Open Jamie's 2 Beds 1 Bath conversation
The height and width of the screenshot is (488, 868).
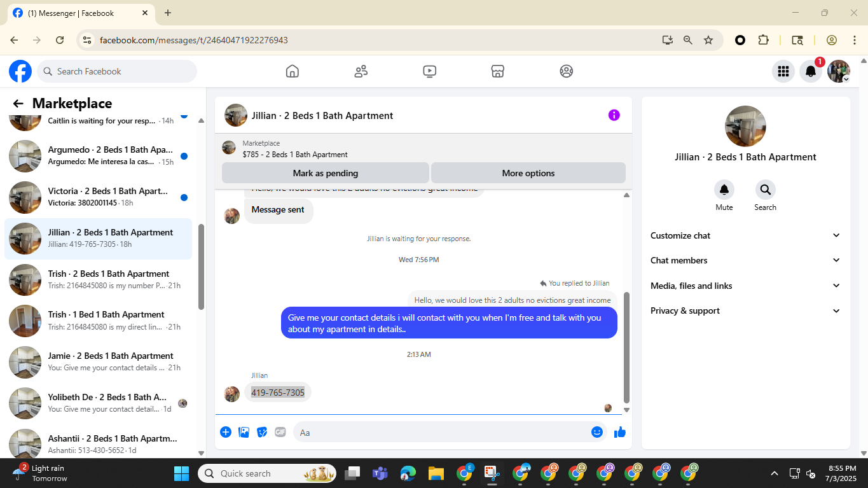click(x=99, y=362)
